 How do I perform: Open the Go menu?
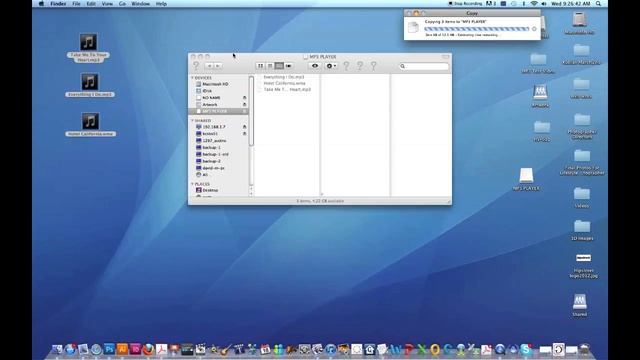tap(122, 4)
